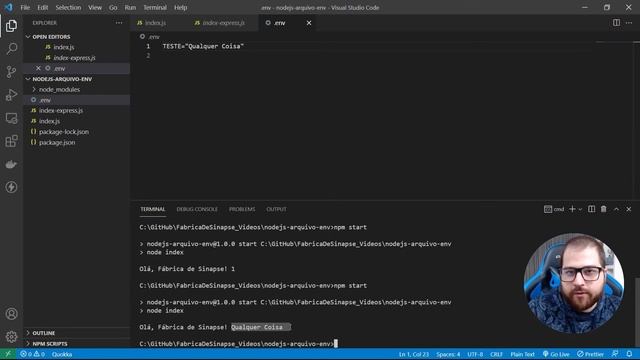Screen dimensions: 640x360
Task: Open errors and warnings count in status bar
Action: [32, 354]
